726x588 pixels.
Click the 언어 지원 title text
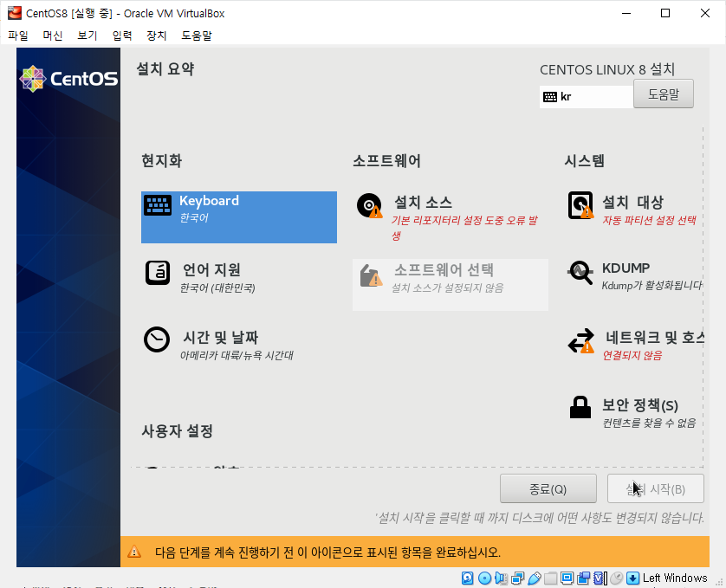coord(211,269)
